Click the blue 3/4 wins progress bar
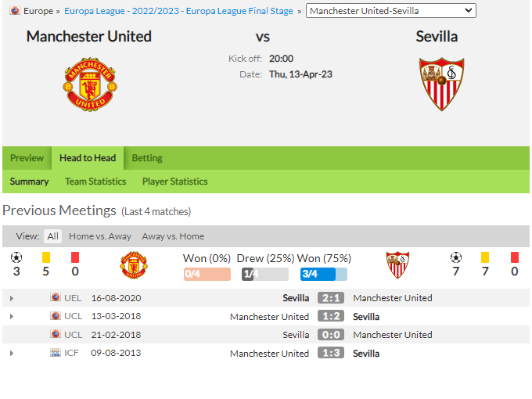Screen dimensions: 532x399 tap(324, 274)
